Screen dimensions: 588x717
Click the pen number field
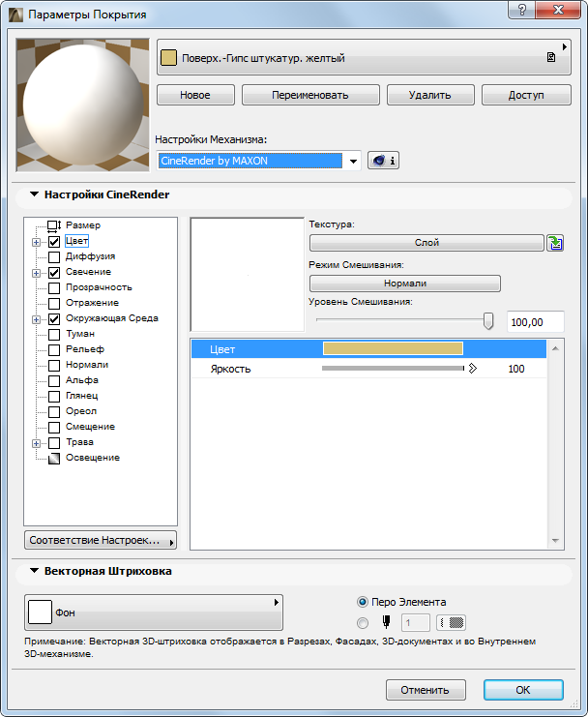415,623
